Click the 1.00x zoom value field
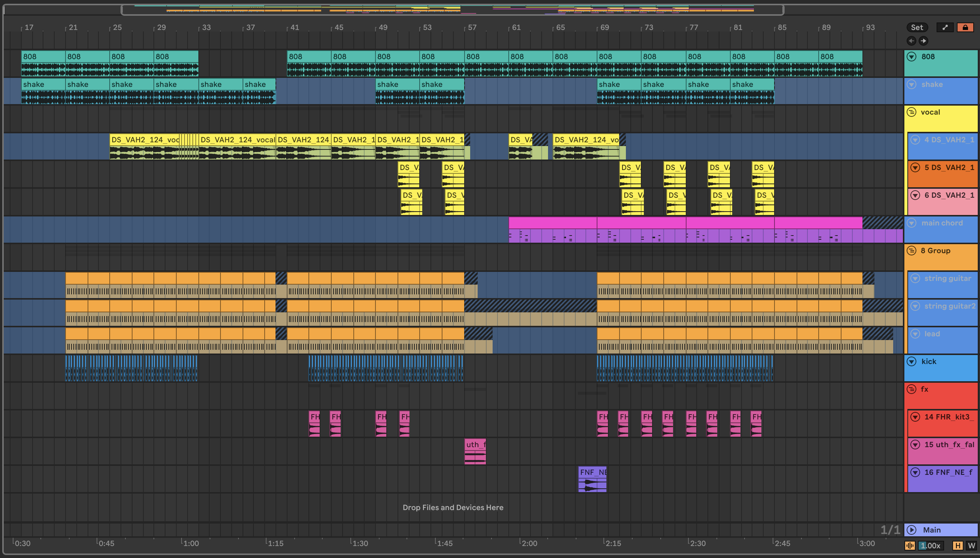980x558 pixels. point(931,545)
